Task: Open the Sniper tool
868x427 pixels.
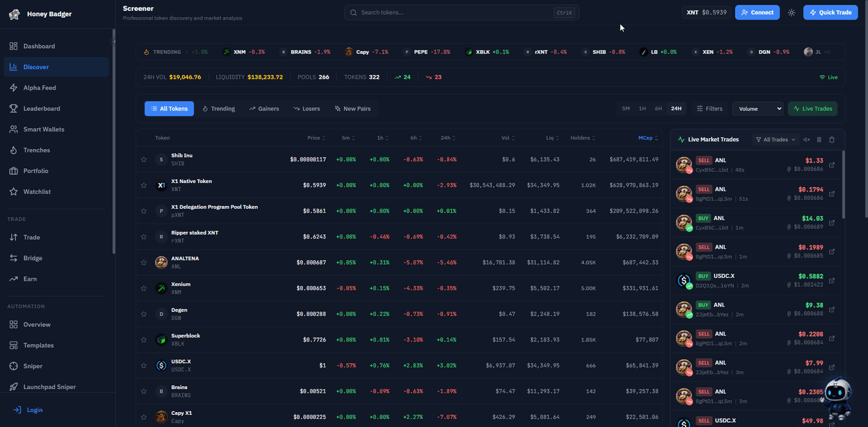Action: pyautogui.click(x=58, y=366)
